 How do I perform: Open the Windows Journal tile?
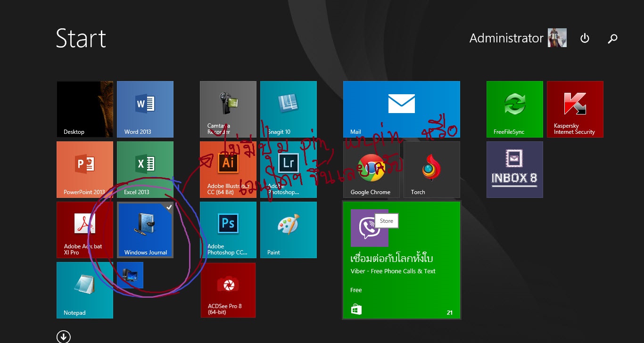(x=145, y=230)
